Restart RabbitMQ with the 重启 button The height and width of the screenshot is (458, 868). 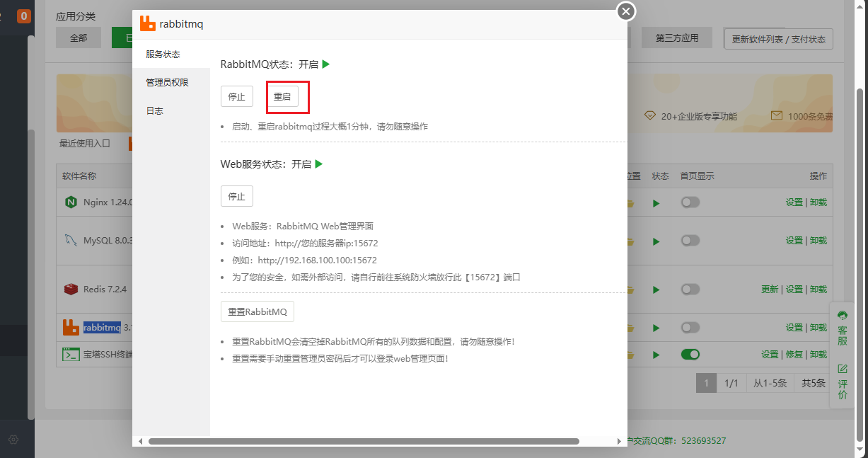coord(282,97)
